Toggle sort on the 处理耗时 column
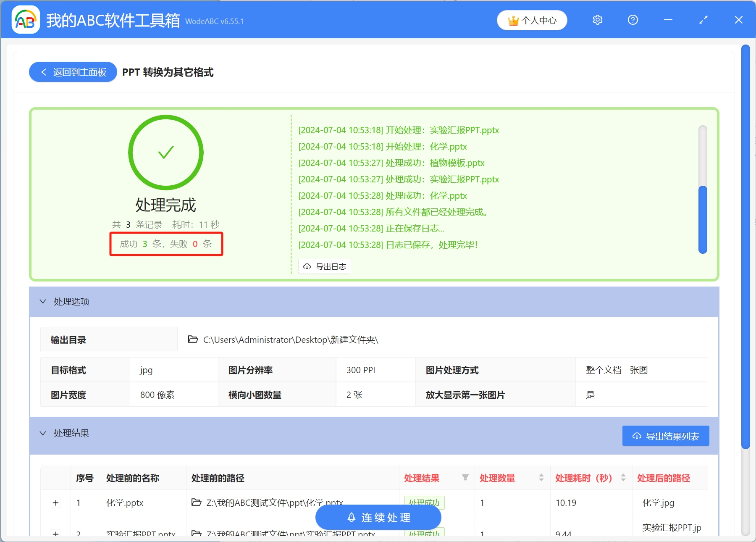Viewport: 756px width, 542px height. (622, 478)
